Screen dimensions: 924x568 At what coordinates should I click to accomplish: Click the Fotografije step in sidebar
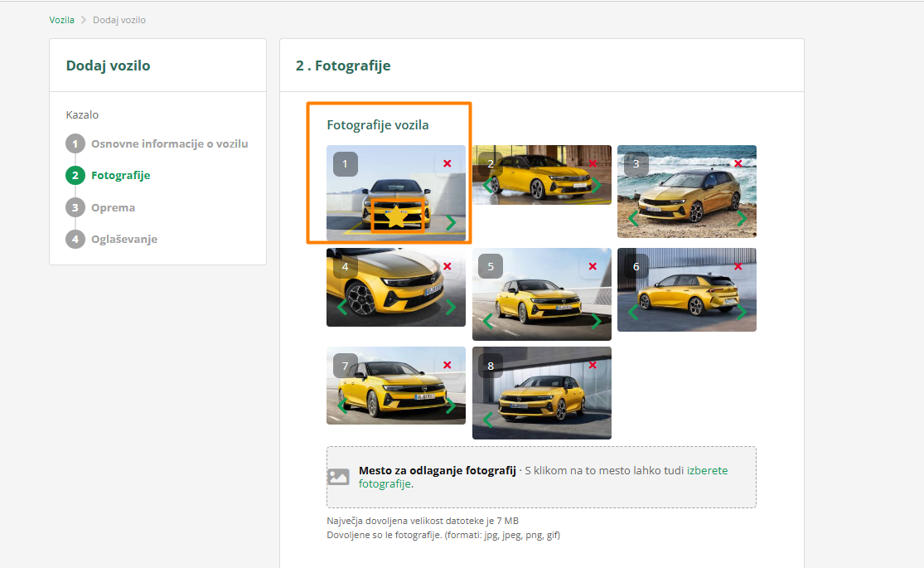120,175
